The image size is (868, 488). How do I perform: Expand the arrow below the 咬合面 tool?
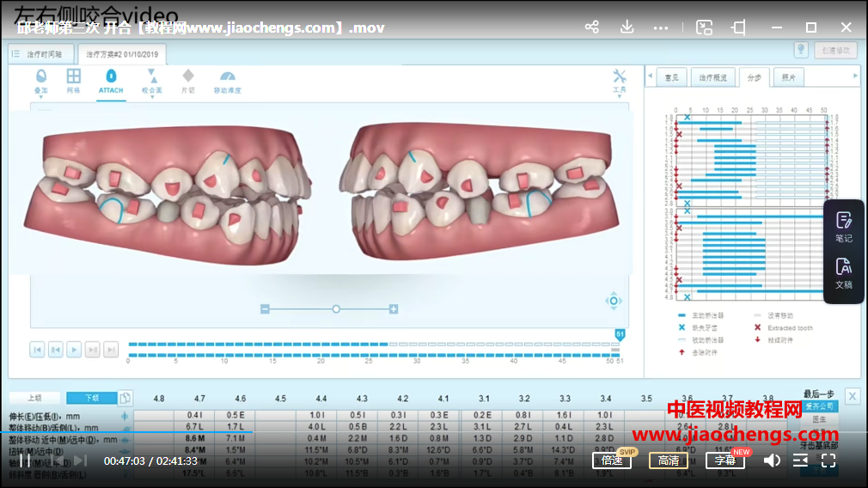click(x=152, y=97)
